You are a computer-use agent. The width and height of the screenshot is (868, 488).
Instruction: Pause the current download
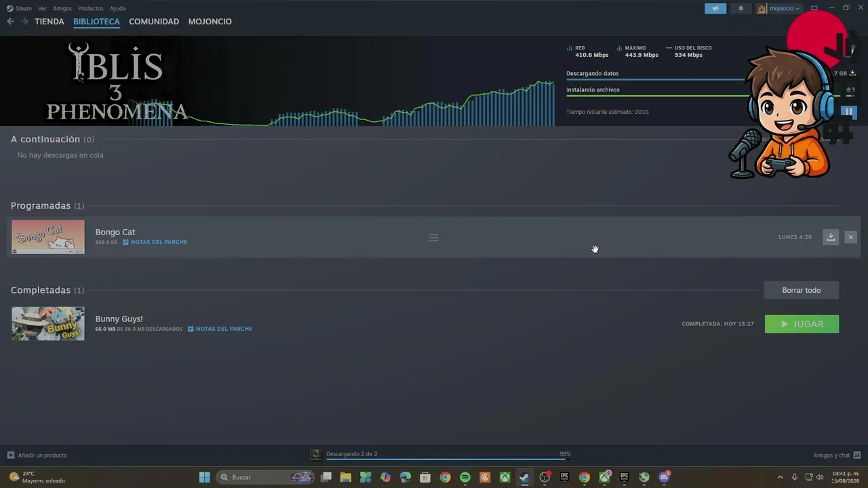[848, 112]
